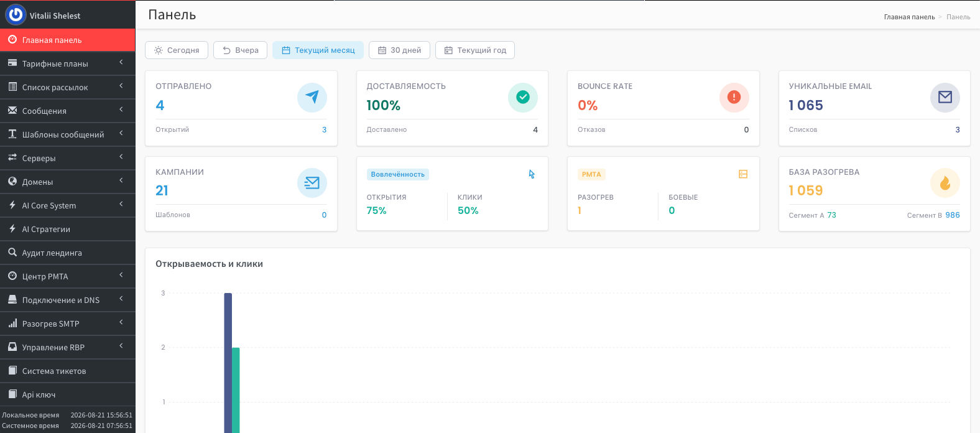Click the envelope icon in Уникальные Email card
The height and width of the screenshot is (433, 980).
[x=945, y=98]
